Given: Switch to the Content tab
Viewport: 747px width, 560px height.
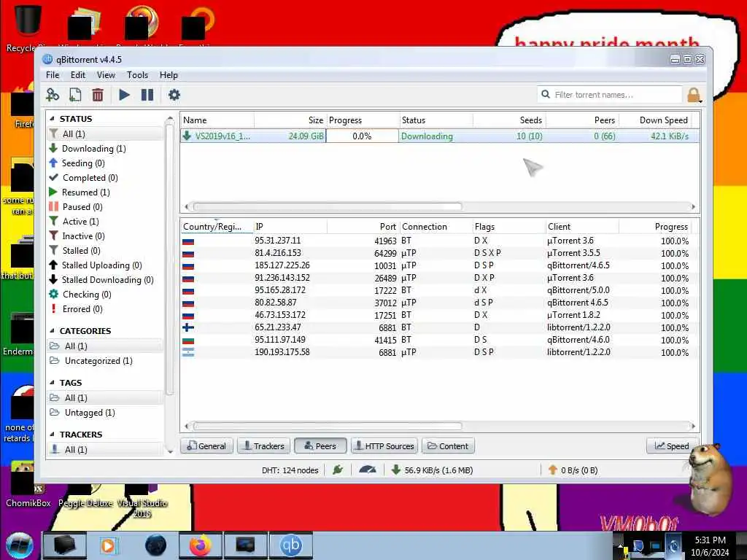Looking at the screenshot, I should (x=448, y=446).
